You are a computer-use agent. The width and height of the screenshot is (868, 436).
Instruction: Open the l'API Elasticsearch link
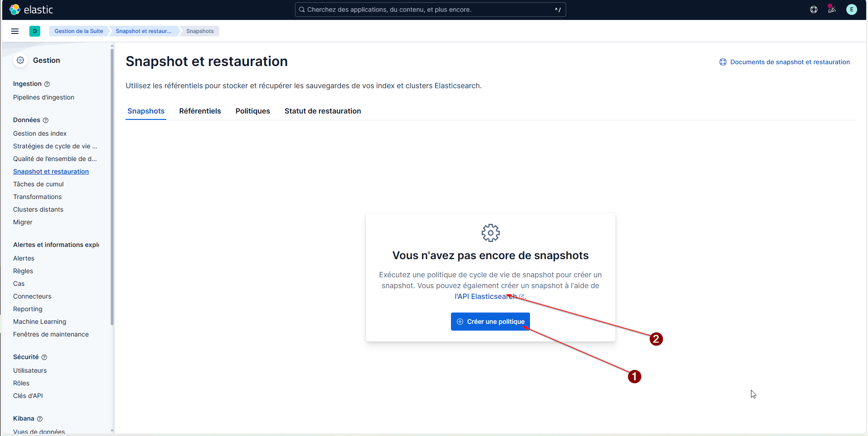click(x=486, y=297)
